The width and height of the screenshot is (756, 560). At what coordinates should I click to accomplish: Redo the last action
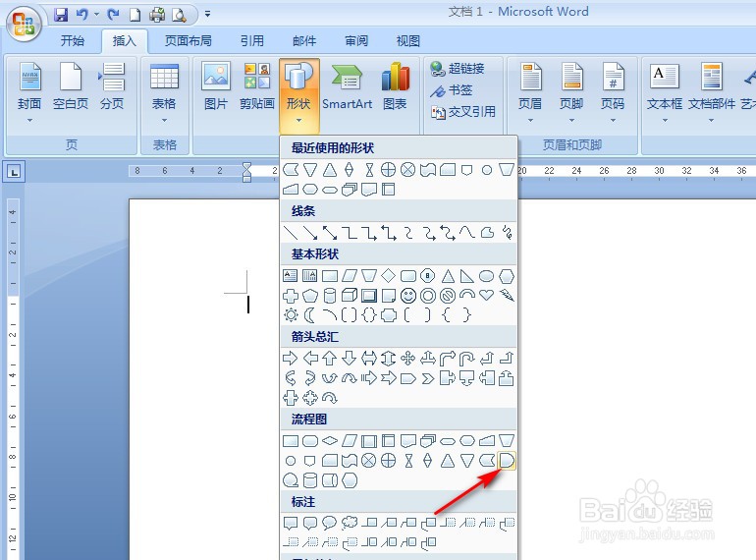pyautogui.click(x=113, y=15)
